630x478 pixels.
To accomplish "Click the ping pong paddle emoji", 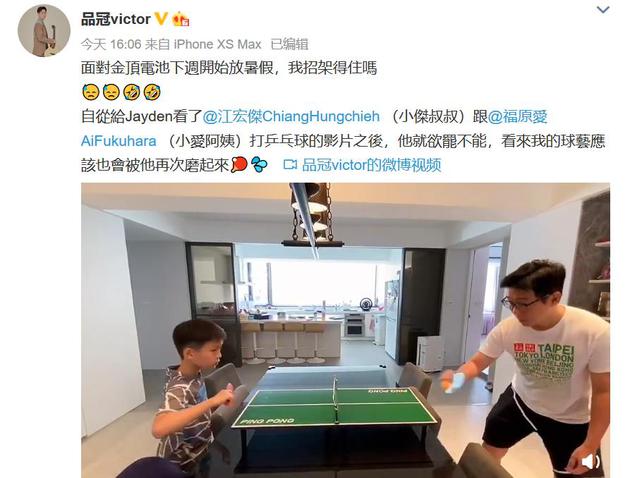I will pyautogui.click(x=239, y=164).
